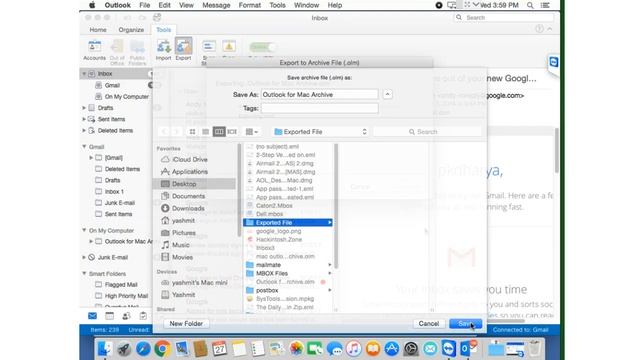Open Google Chrome from the Dock
The image size is (640, 360).
coord(162,349)
